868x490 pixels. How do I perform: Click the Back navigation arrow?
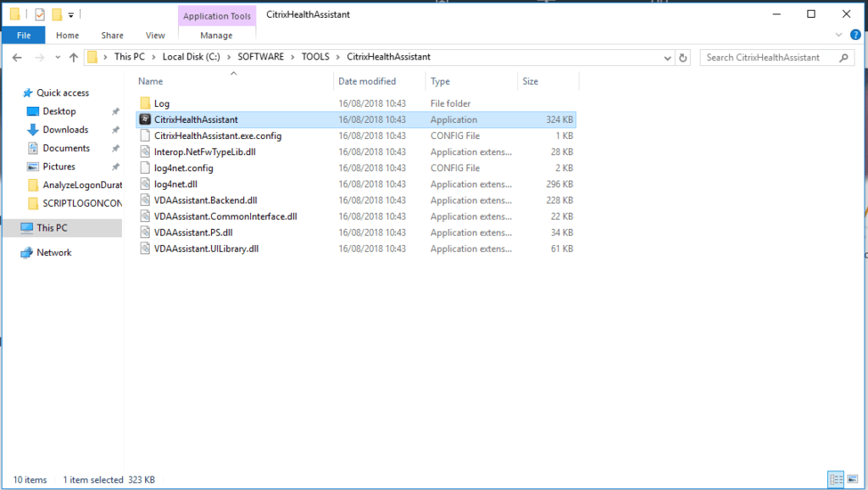coord(16,57)
